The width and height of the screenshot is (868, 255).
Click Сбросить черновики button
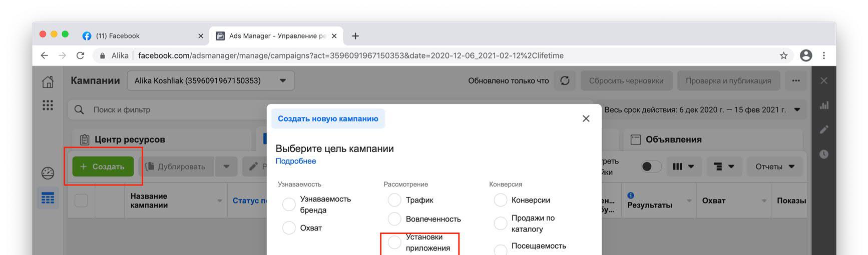626,80
